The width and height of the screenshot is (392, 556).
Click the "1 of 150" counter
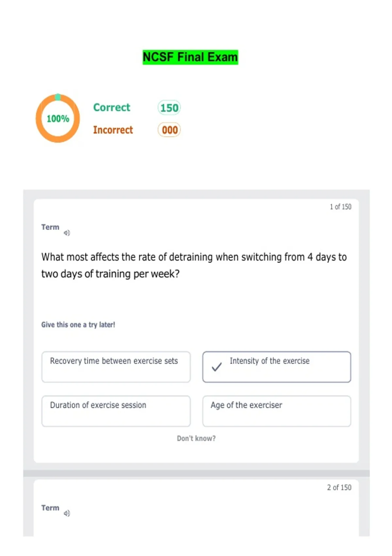pyautogui.click(x=340, y=207)
